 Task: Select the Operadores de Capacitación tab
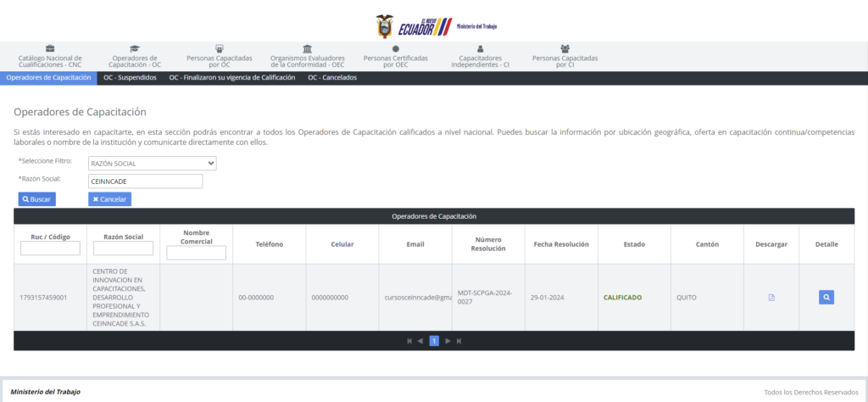48,78
